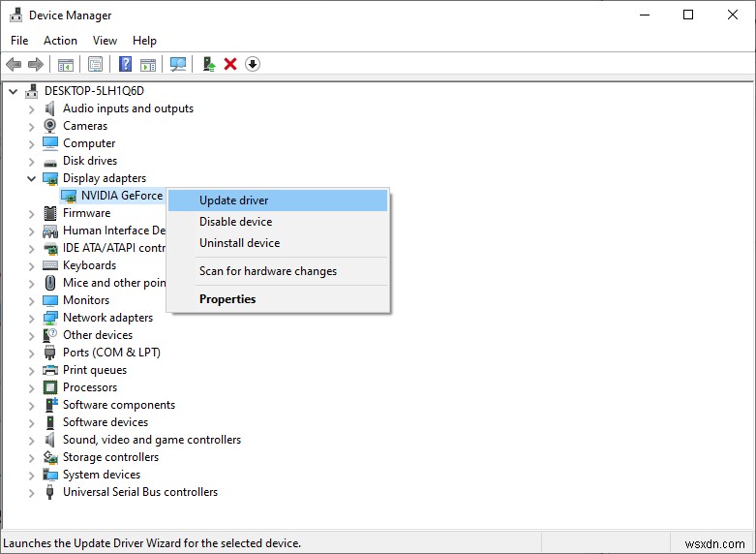
Task: Open Properties from the context menu
Action: [278, 299]
